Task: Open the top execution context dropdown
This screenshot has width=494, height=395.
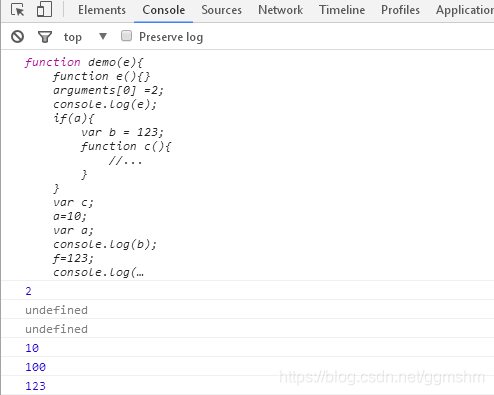Action: (85, 37)
